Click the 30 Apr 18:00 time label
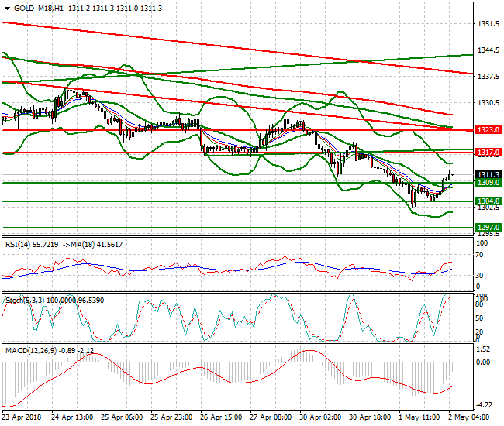Image resolution: width=504 pixels, height=426 pixels. click(x=370, y=417)
